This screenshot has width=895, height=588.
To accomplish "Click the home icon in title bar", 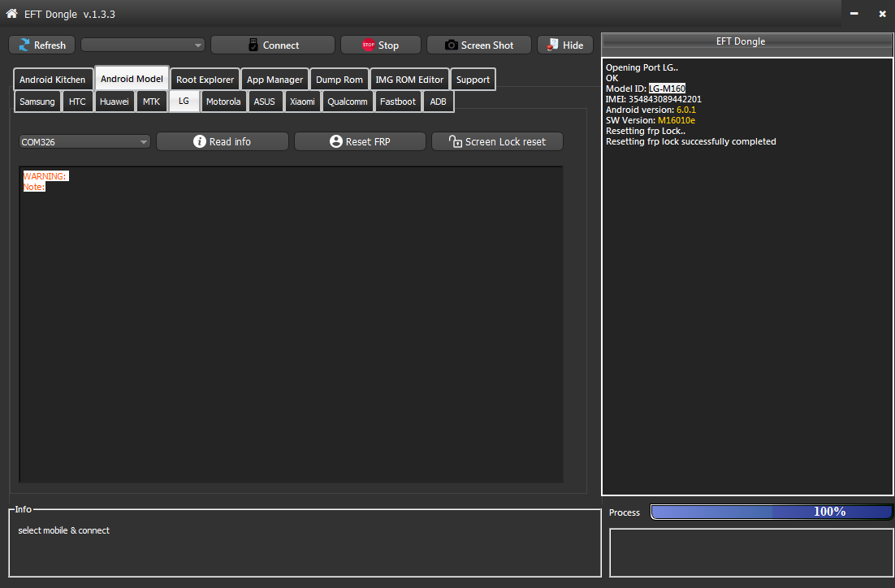I will [12, 14].
